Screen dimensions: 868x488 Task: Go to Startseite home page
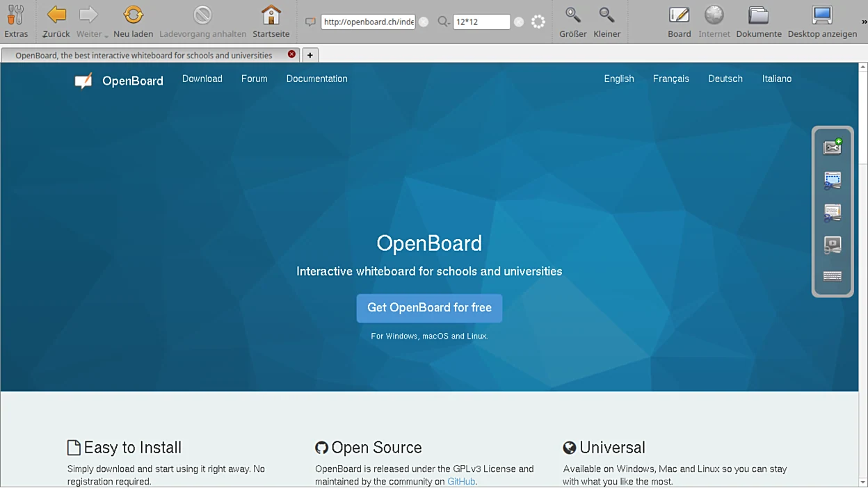click(x=271, y=21)
